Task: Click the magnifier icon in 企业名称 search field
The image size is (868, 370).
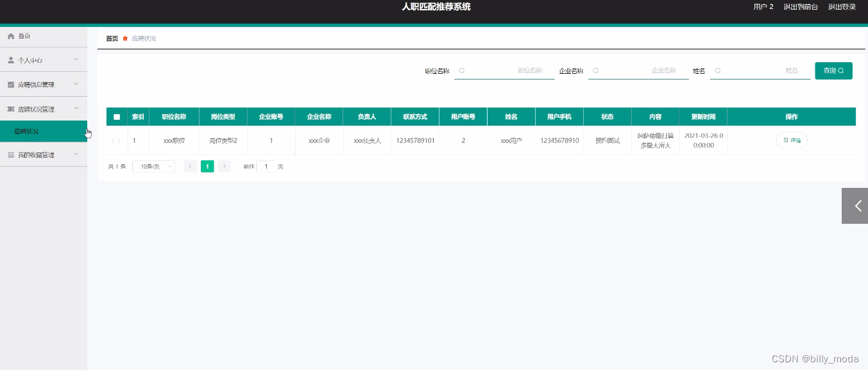Action: click(x=595, y=71)
